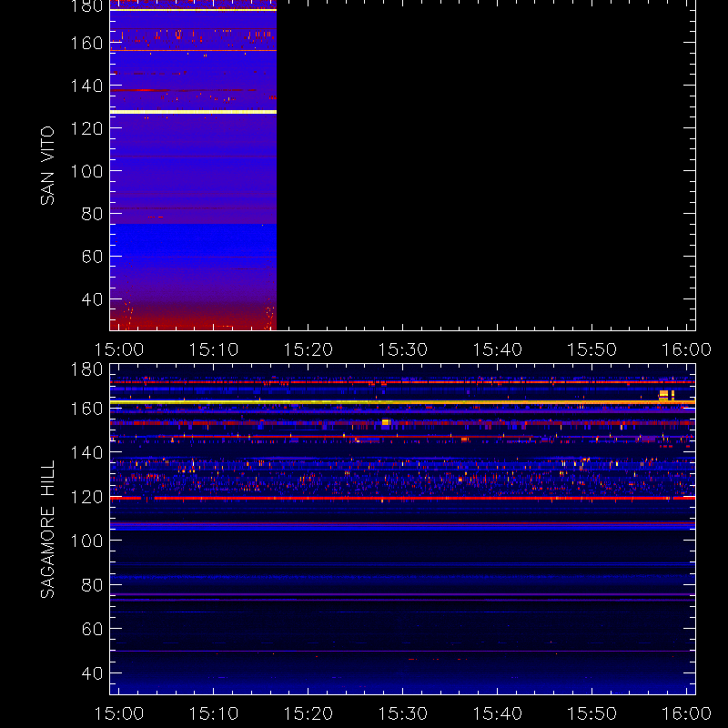Click the yellow burst block near 15:28 in Sagamore Hill
The height and width of the screenshot is (728, 728).
(x=385, y=422)
